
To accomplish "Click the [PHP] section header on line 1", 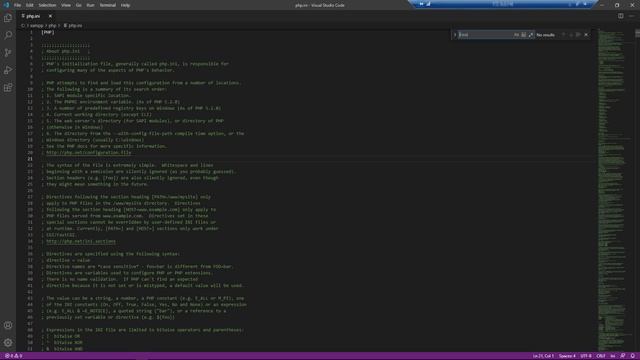I will click(x=48, y=32).
